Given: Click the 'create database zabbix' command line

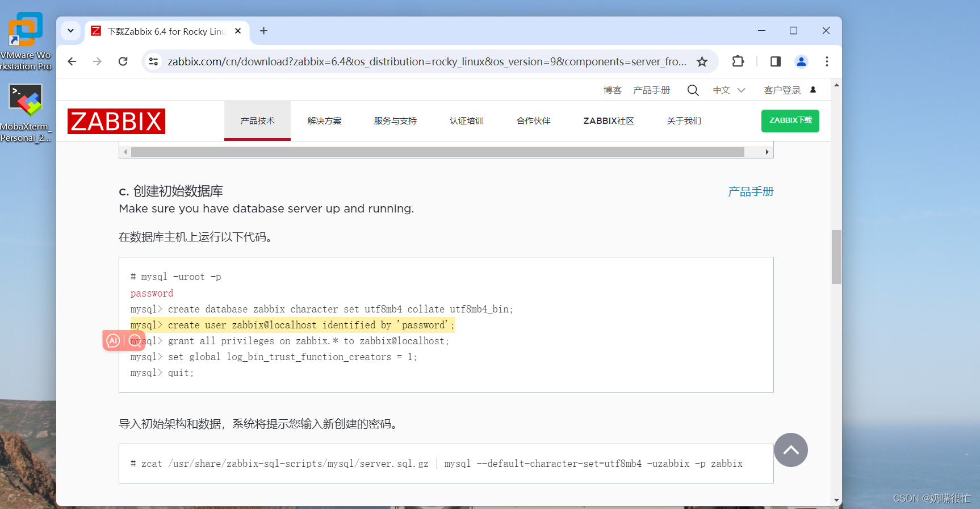Looking at the screenshot, I should point(321,309).
